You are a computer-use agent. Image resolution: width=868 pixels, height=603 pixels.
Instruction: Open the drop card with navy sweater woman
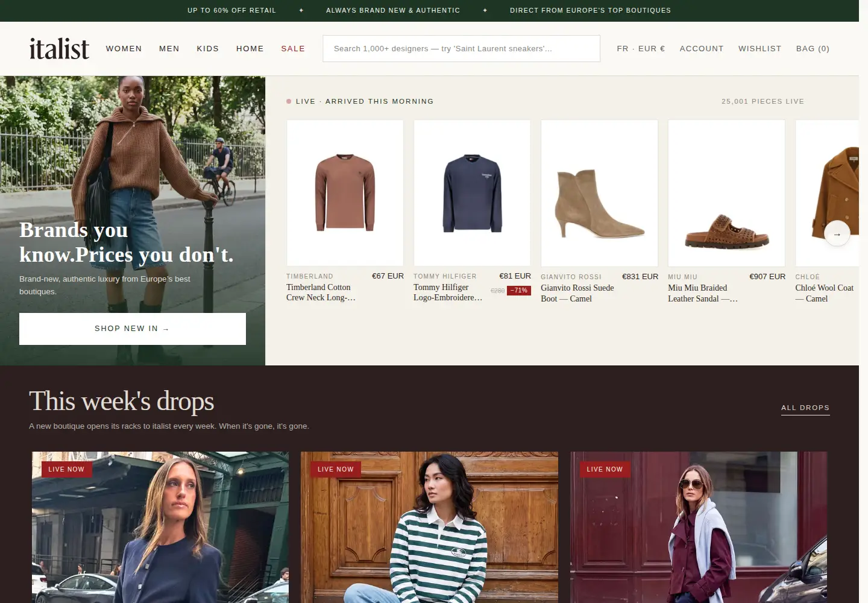click(x=160, y=528)
